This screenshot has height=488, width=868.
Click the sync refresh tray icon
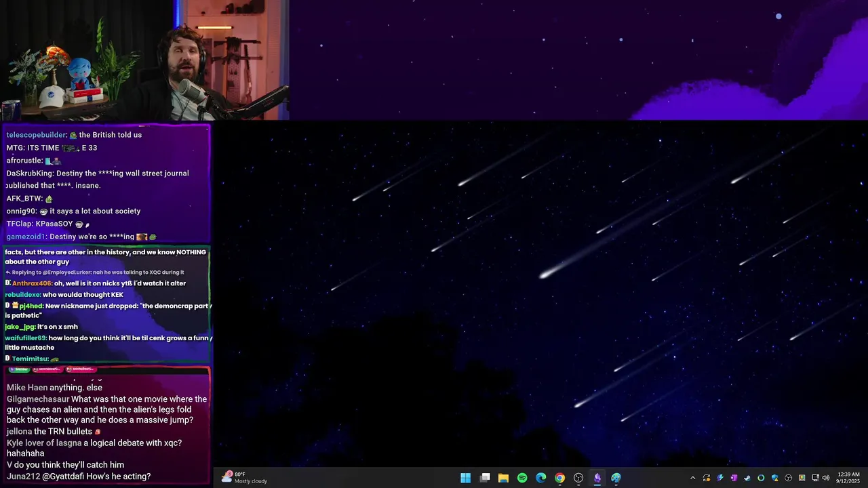[x=707, y=478]
